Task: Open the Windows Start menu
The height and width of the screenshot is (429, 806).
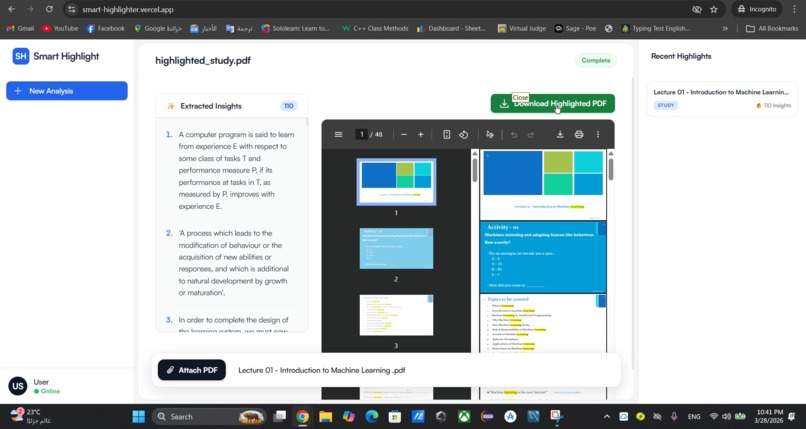Action: (x=139, y=416)
